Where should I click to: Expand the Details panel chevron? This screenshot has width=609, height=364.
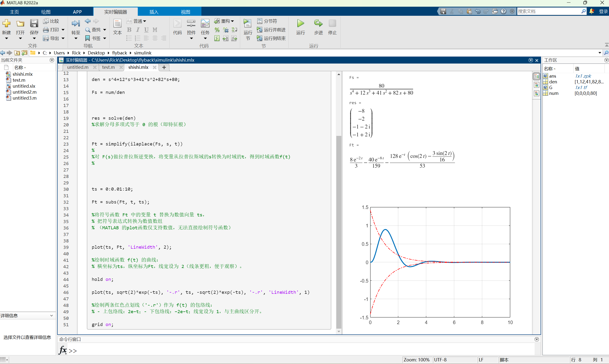click(x=51, y=316)
